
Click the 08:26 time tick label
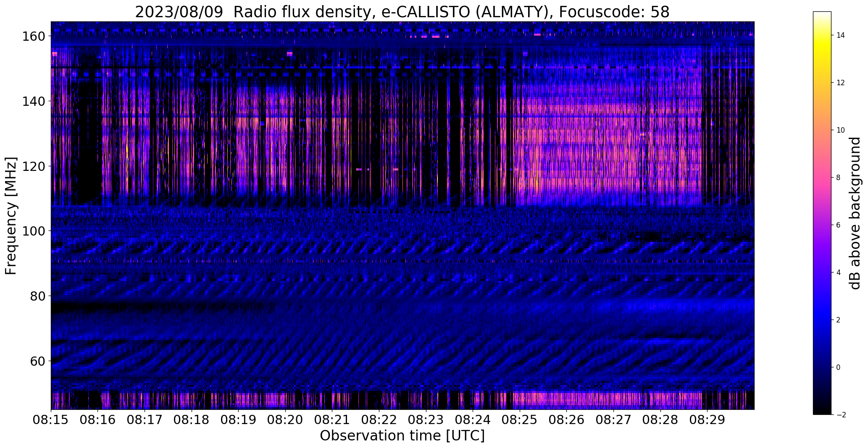click(x=567, y=420)
